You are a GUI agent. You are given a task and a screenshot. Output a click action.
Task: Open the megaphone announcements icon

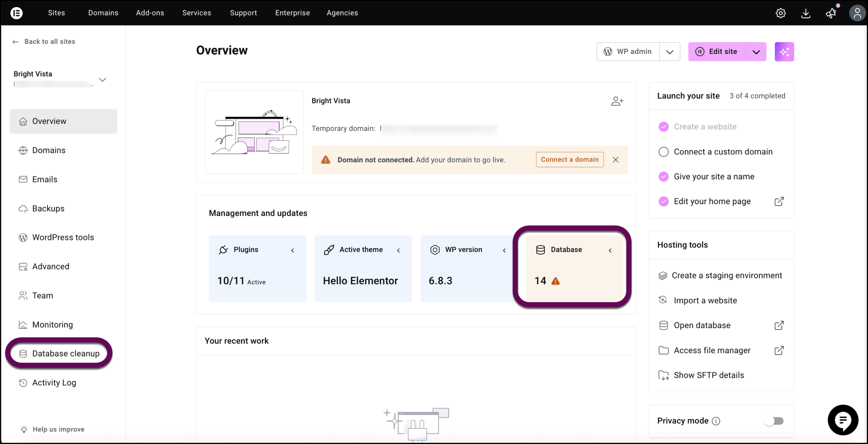click(831, 13)
